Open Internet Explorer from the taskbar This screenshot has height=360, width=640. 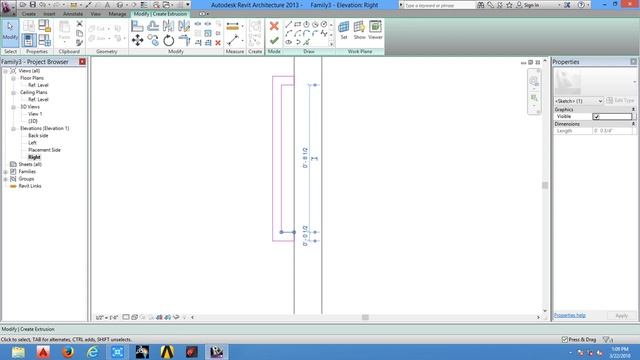93,351
